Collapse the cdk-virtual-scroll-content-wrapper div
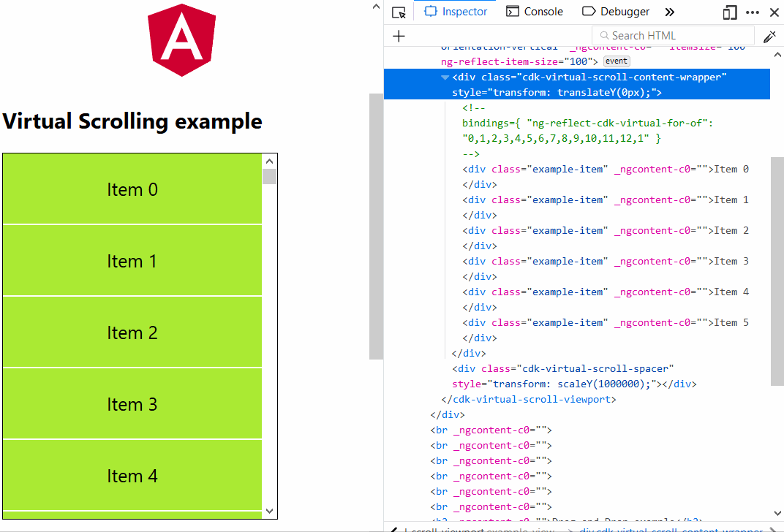This screenshot has width=784, height=532. click(x=446, y=76)
